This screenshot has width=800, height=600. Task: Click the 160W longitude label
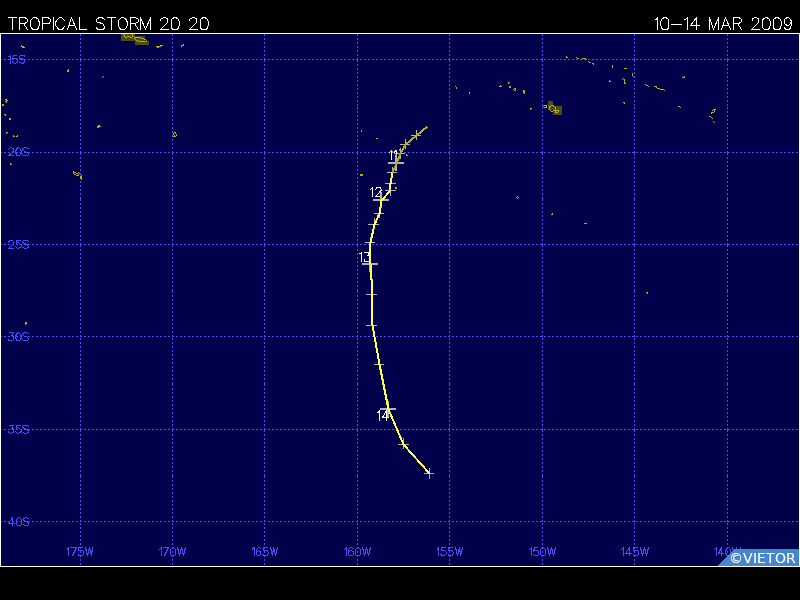coord(357,552)
